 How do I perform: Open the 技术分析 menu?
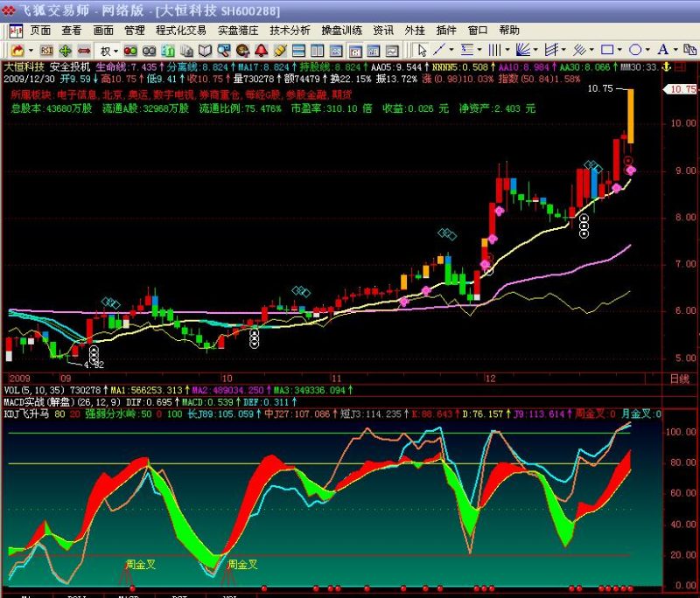click(290, 31)
